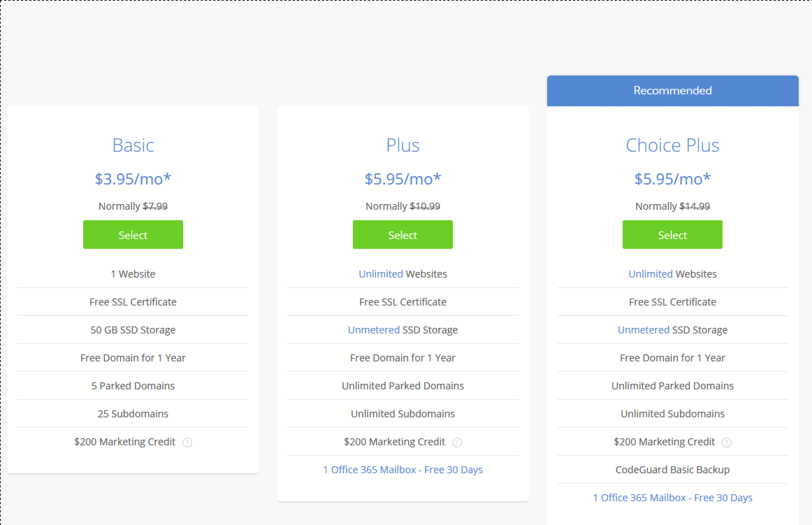
Task: Click Choice Plus Unlimited Subdomains
Action: tap(673, 414)
